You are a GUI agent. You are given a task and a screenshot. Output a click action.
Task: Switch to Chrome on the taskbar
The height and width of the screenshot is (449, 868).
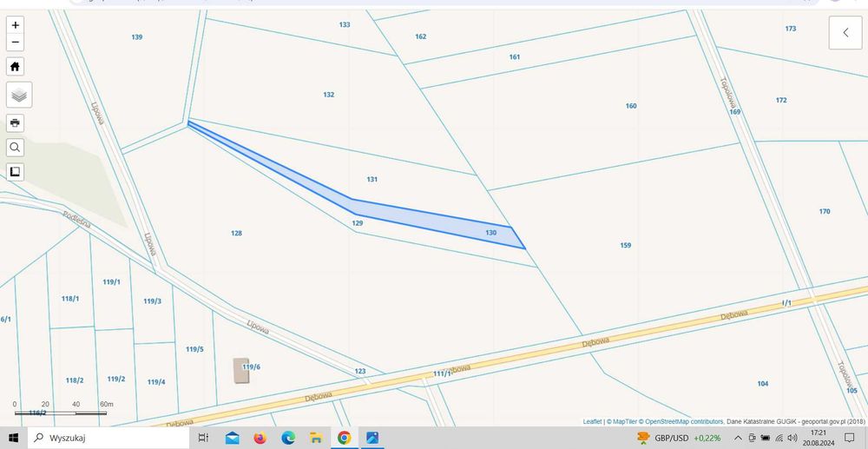(x=344, y=438)
